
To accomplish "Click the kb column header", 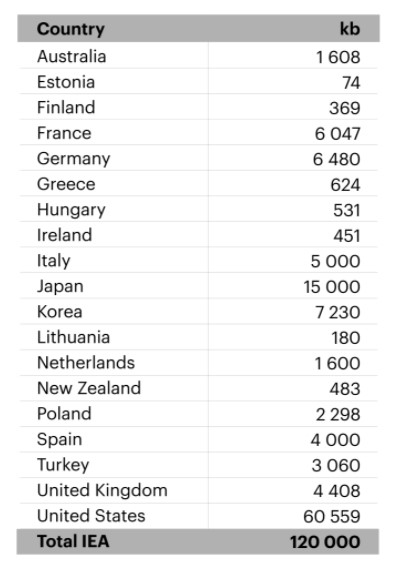I will pos(350,29).
